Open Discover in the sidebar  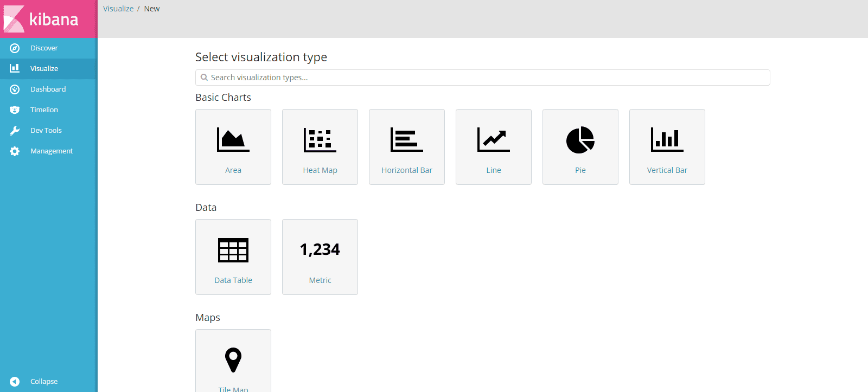(44, 48)
